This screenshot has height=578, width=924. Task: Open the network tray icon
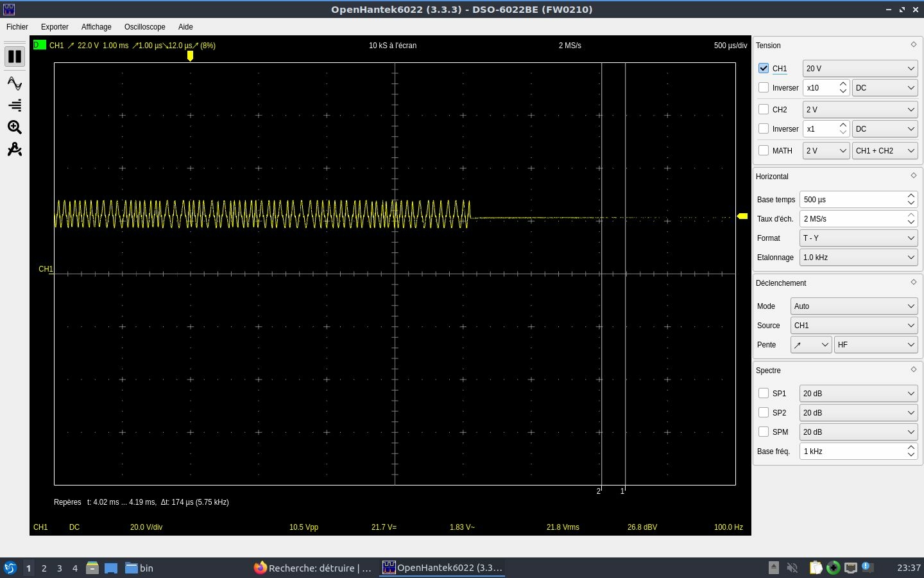pos(851,568)
